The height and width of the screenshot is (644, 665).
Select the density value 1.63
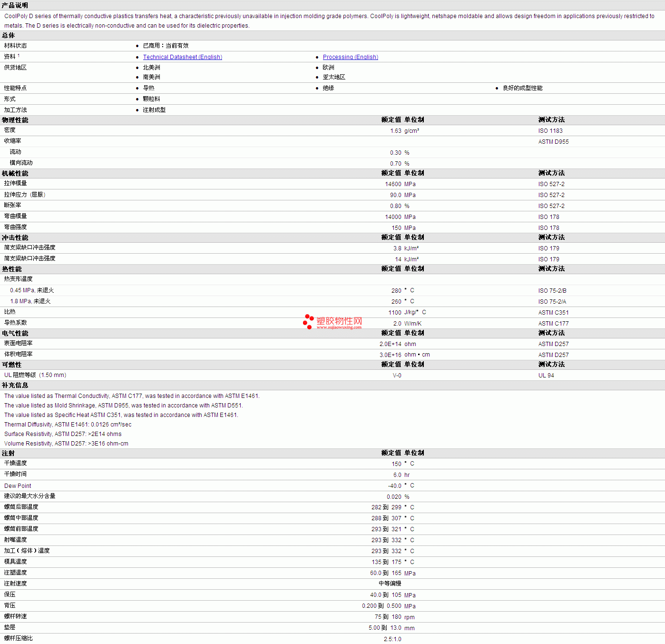coord(396,131)
